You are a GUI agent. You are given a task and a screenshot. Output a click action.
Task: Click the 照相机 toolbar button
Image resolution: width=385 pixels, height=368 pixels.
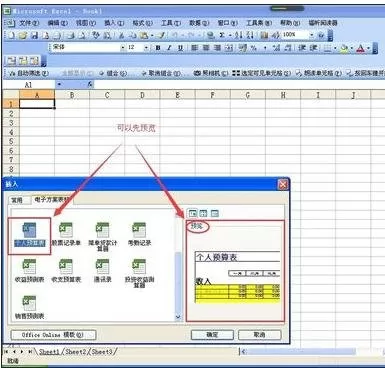point(211,73)
